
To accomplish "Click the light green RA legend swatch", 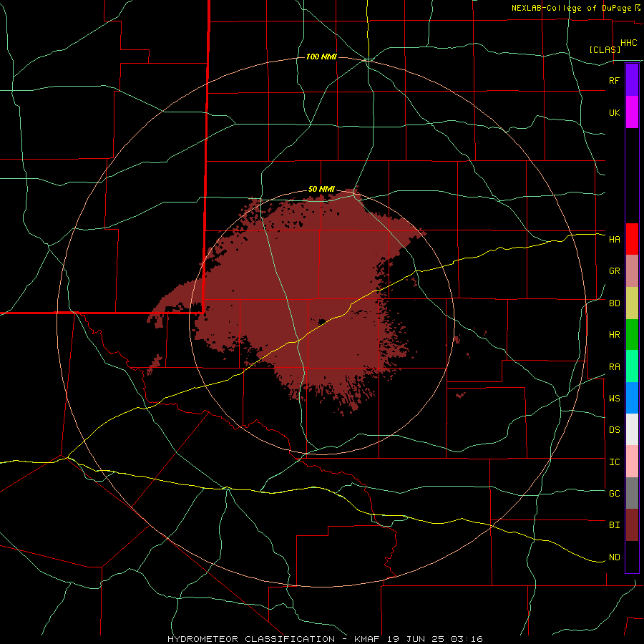I will point(632,366).
